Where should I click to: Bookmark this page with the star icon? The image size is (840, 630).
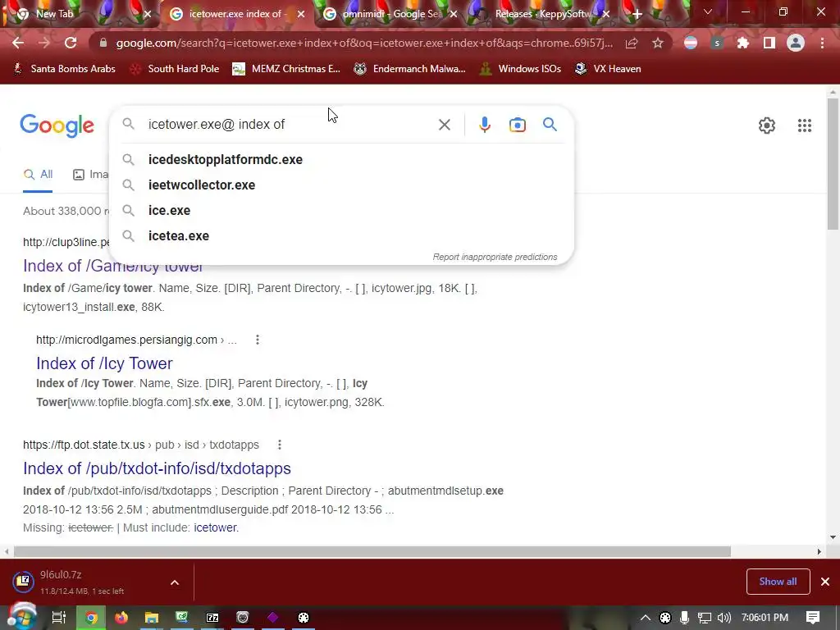tap(658, 43)
